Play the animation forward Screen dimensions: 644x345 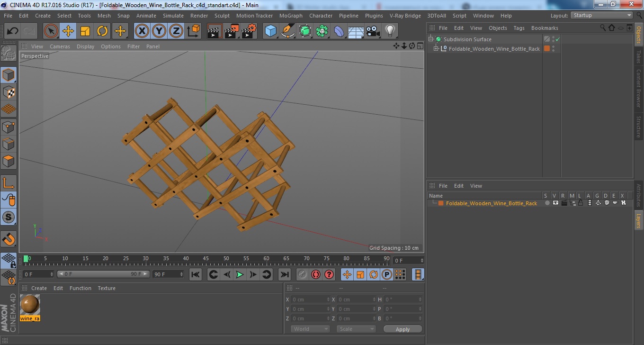[240, 274]
